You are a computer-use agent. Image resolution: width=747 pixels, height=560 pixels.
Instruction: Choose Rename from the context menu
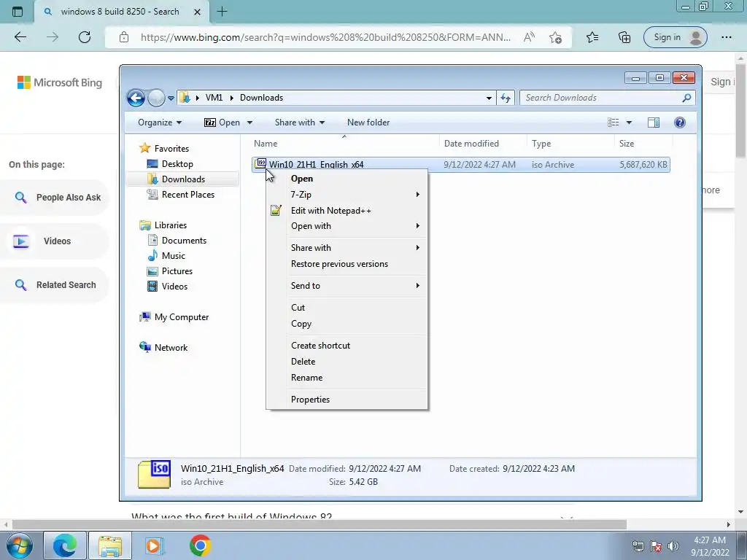pyautogui.click(x=347, y=378)
